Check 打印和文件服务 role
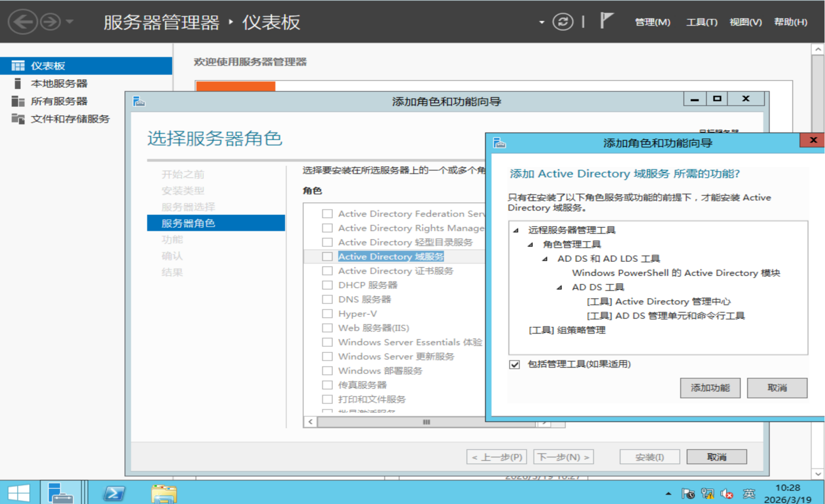 327,400
